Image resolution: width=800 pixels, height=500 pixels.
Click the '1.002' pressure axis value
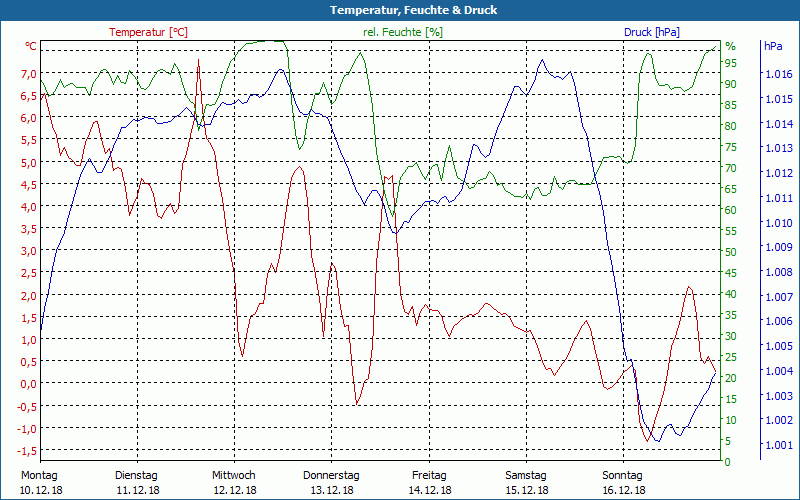click(x=779, y=420)
